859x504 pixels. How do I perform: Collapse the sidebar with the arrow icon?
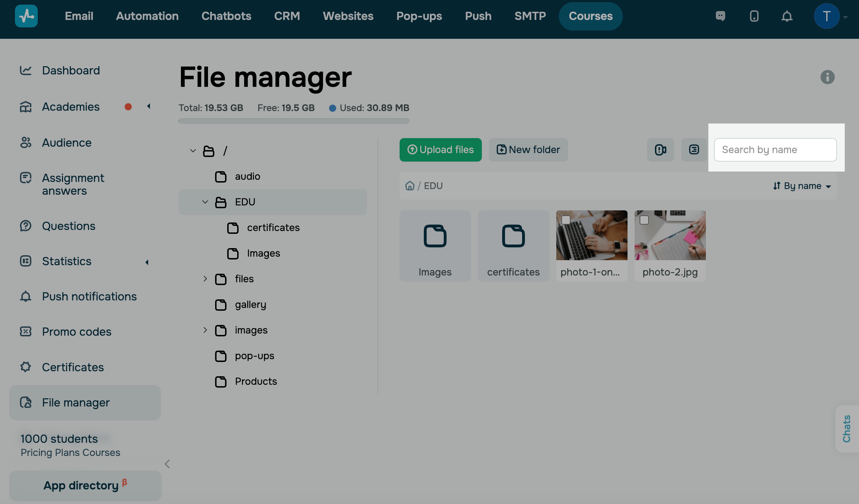click(167, 464)
